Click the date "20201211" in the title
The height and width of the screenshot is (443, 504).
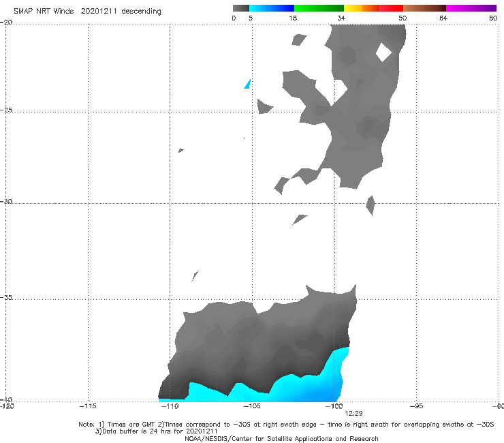pos(99,12)
